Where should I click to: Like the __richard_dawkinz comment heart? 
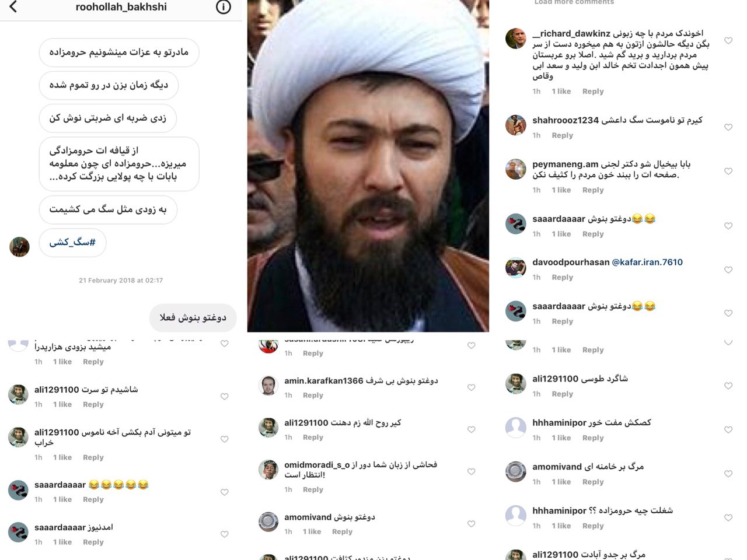pos(728,41)
